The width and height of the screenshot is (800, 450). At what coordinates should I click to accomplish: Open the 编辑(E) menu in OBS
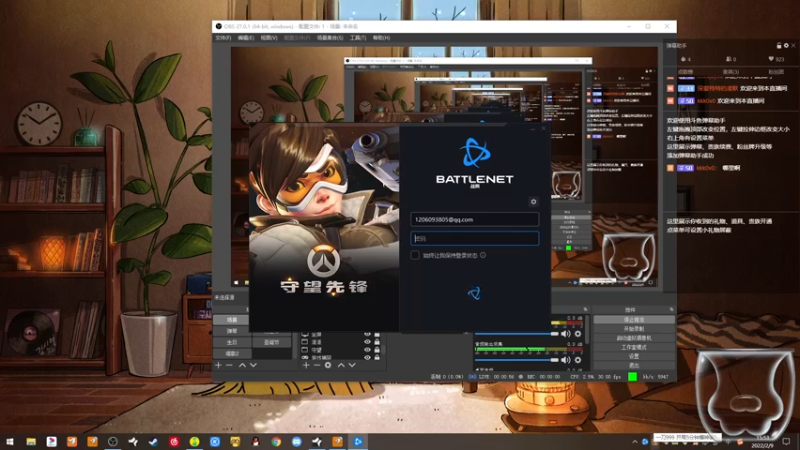(245, 38)
